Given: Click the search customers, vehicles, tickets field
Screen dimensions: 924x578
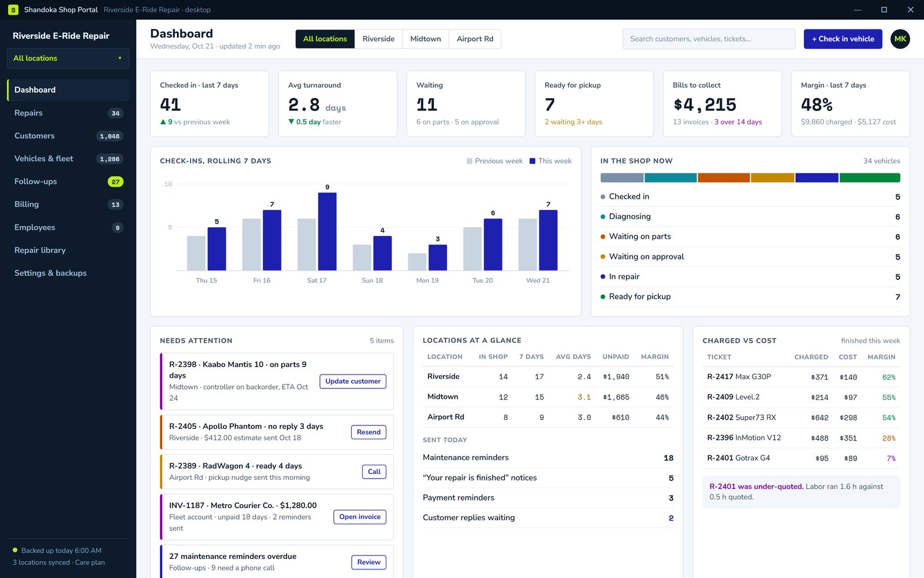Looking at the screenshot, I should 709,39.
